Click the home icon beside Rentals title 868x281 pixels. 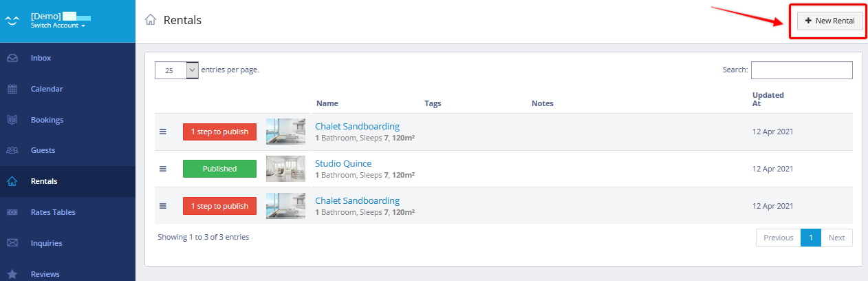coord(151,20)
